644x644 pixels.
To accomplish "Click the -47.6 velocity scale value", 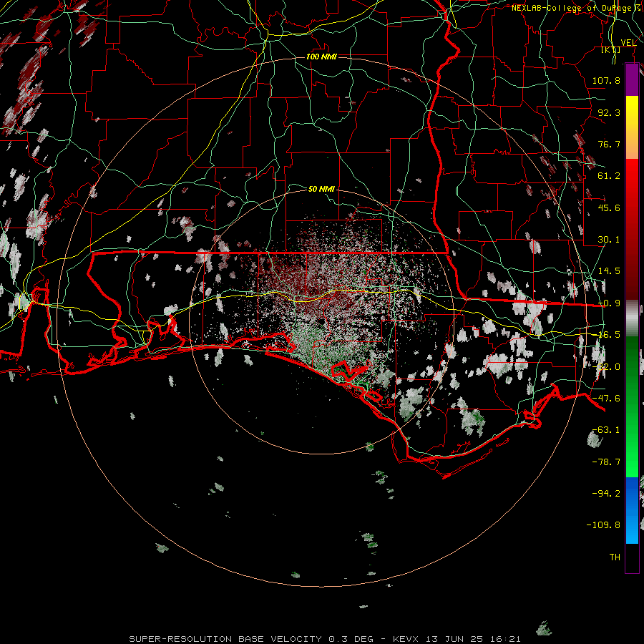I will [606, 399].
